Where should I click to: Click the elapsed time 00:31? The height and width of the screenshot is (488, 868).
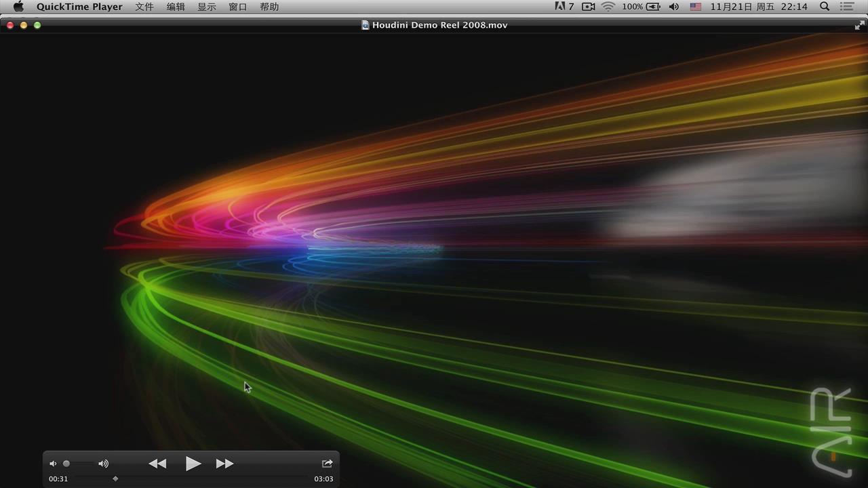(x=58, y=479)
